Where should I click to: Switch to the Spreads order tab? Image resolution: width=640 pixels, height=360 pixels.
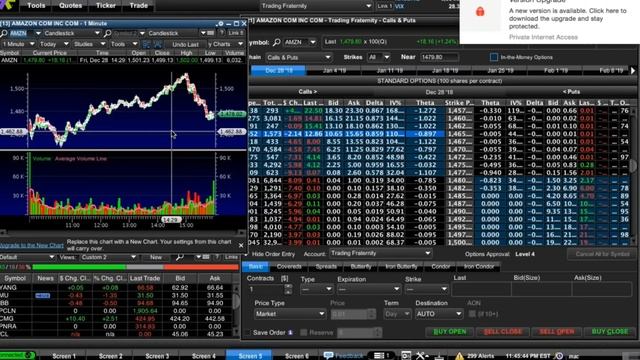[x=326, y=267]
